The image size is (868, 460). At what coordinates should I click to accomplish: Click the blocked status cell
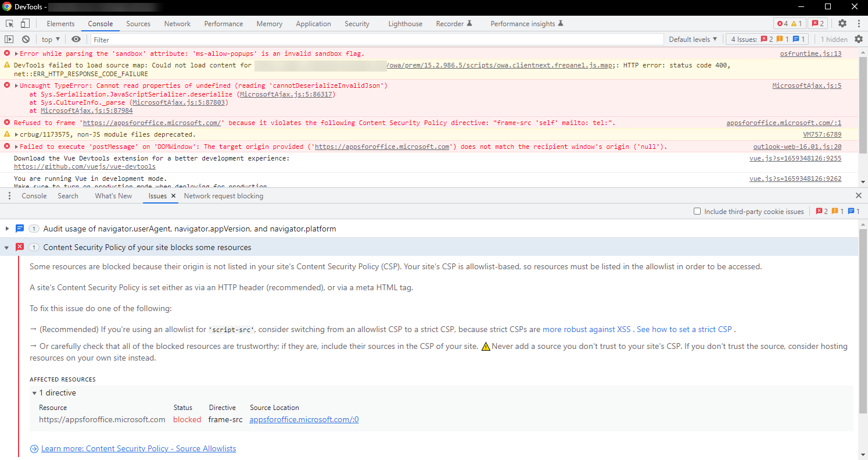[187, 419]
